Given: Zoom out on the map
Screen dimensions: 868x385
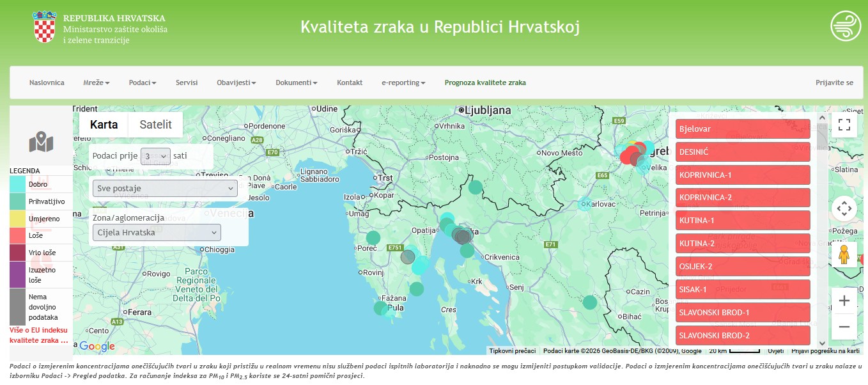Looking at the screenshot, I should click(844, 327).
